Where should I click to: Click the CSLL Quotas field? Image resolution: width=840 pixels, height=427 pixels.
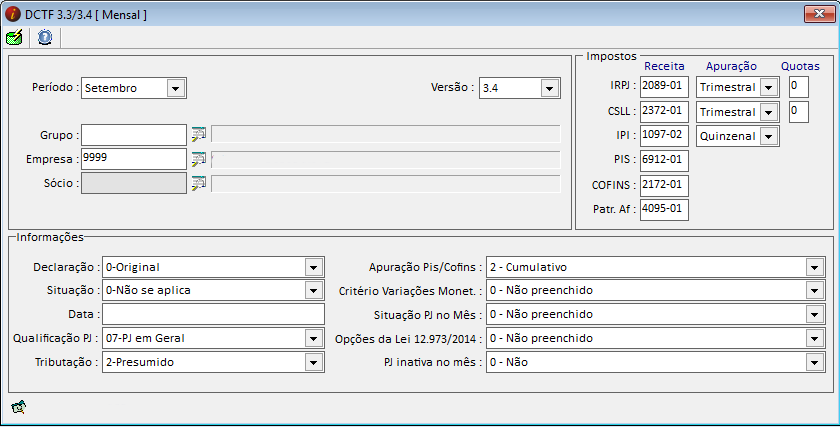pyautogui.click(x=799, y=112)
